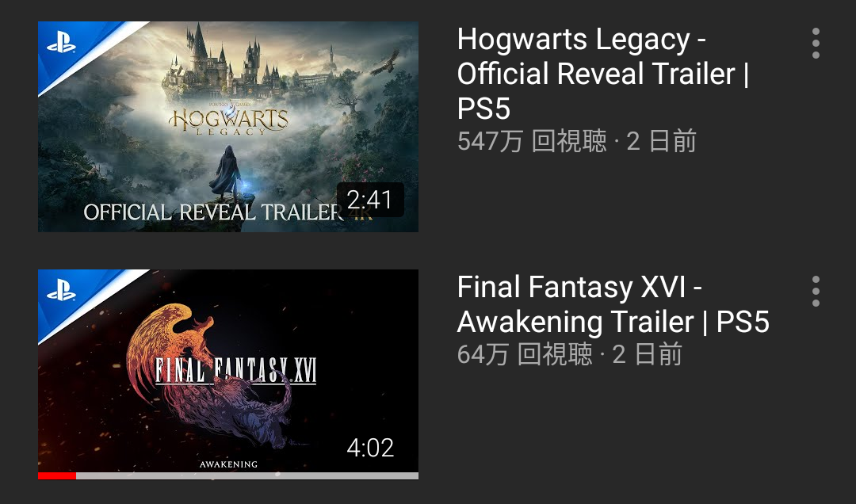856x504 pixels.
Task: Tap the 2:41 duration badge
Action: click(x=370, y=200)
